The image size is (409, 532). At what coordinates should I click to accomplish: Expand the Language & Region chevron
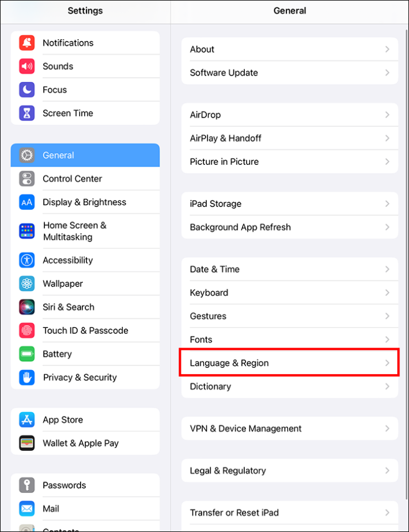[387, 363]
